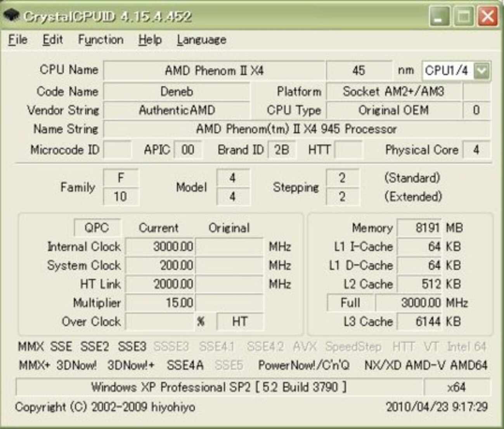Click the Full button beside 3000.00 MHz
Screen dimensions: 504x429
[350, 303]
